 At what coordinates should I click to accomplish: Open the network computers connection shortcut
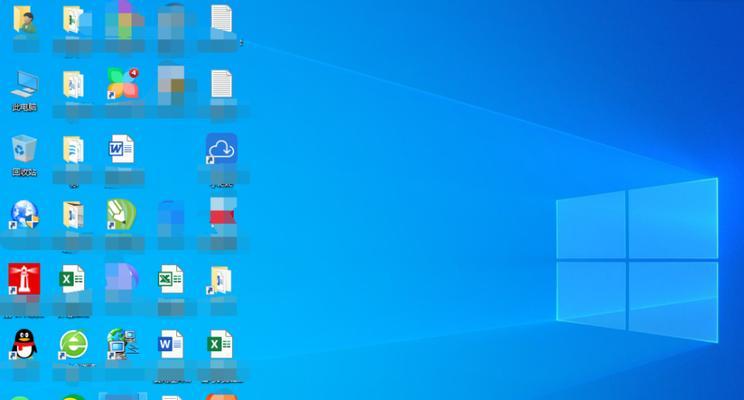point(122,344)
